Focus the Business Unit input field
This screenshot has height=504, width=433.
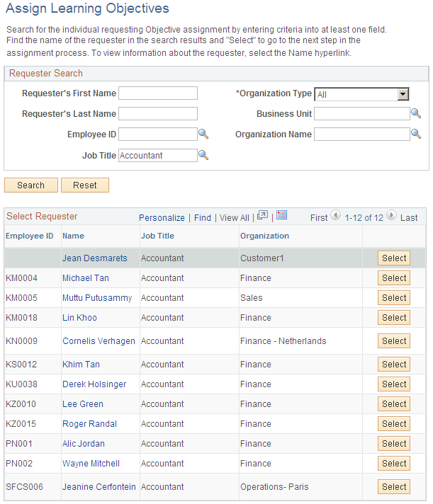[362, 114]
